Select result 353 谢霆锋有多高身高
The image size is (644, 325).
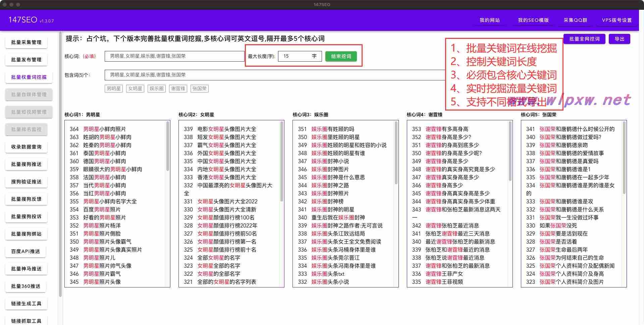tap(440, 129)
